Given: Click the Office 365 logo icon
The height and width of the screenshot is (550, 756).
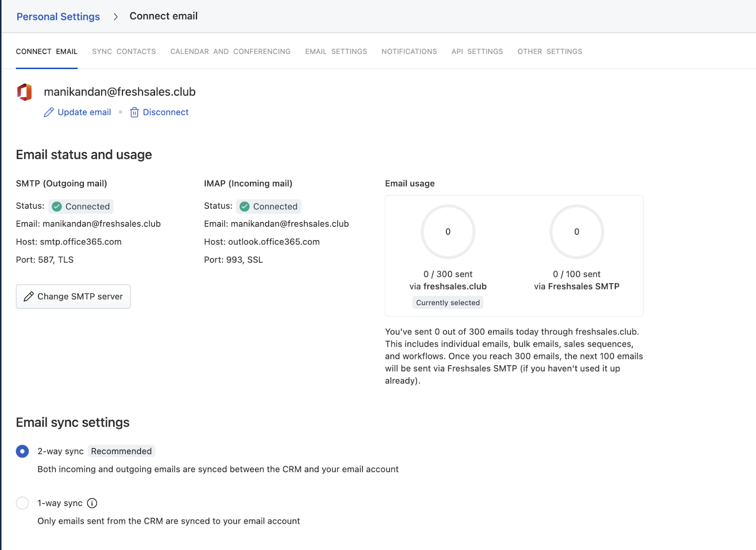Looking at the screenshot, I should 24,92.
